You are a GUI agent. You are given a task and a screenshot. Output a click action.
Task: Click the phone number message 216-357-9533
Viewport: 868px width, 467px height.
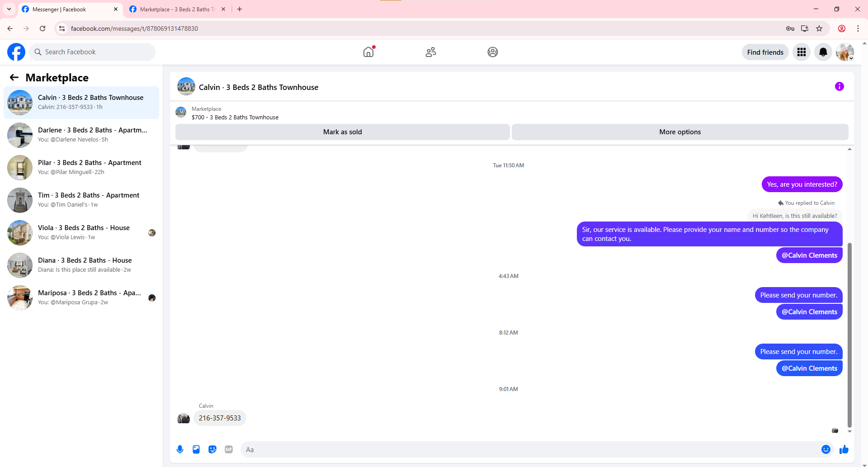pyautogui.click(x=220, y=418)
